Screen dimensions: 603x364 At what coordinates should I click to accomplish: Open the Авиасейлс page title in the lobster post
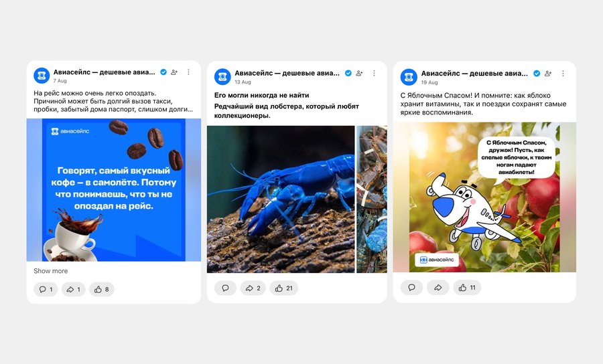287,73
